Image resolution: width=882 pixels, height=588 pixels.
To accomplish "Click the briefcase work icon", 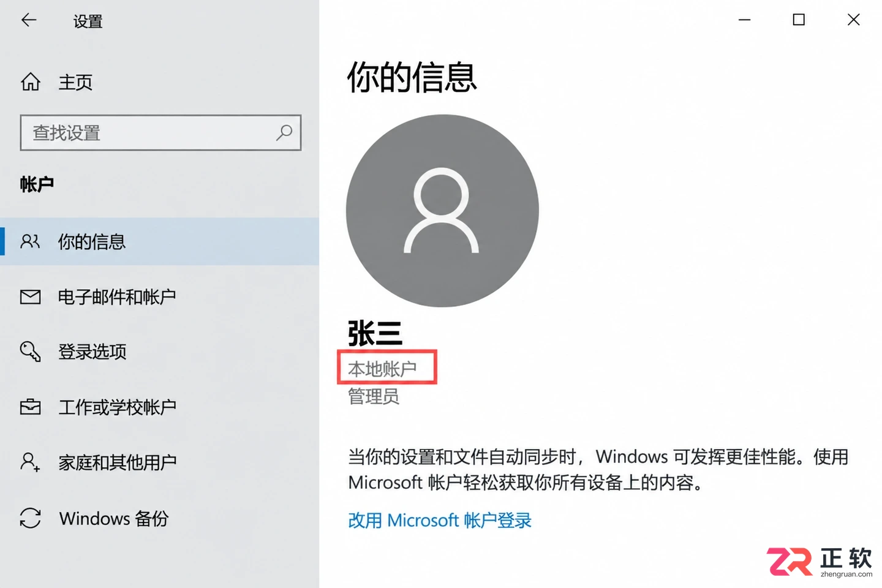I will [30, 407].
